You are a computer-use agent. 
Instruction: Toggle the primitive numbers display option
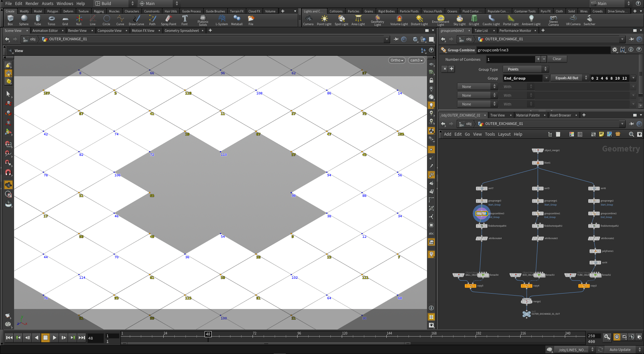click(431, 191)
